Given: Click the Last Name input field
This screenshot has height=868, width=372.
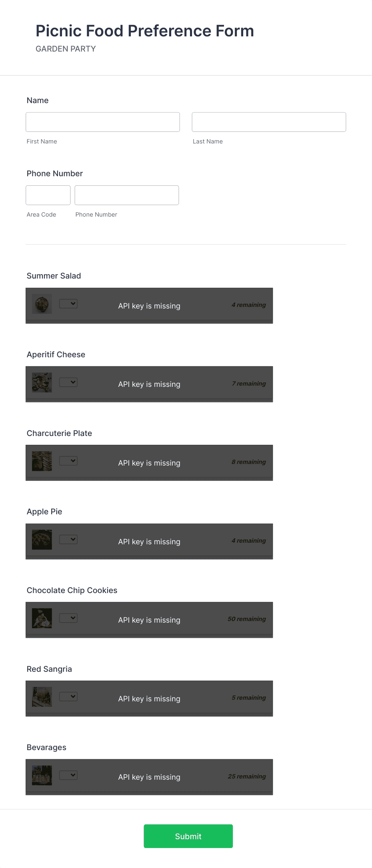Looking at the screenshot, I should (268, 122).
